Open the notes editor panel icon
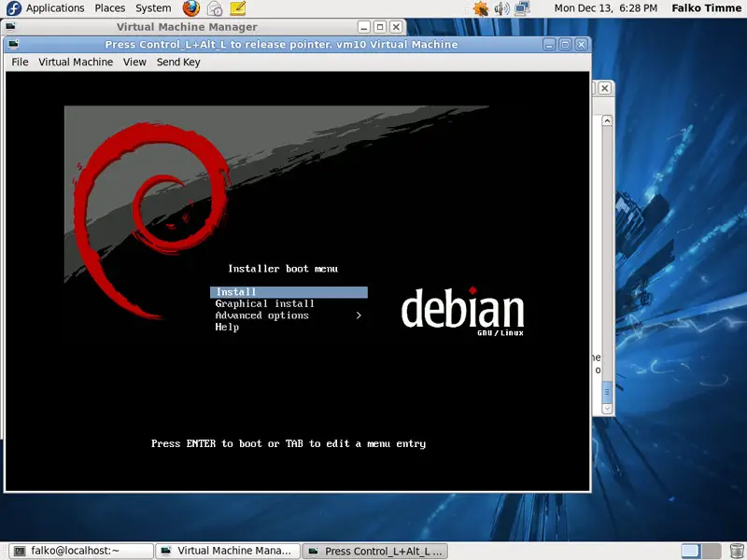Viewport: 747px width, 560px height. pyautogui.click(x=238, y=8)
